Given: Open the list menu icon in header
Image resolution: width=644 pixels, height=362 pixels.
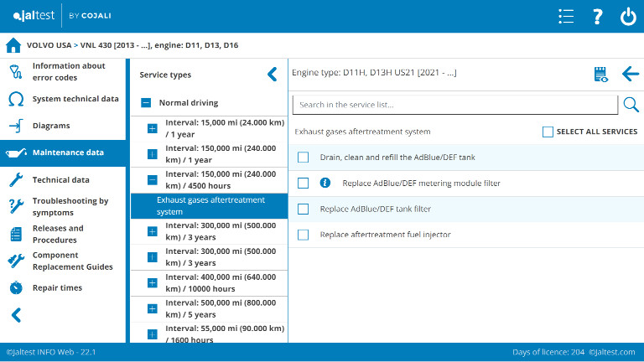Looking at the screenshot, I should pos(566,17).
